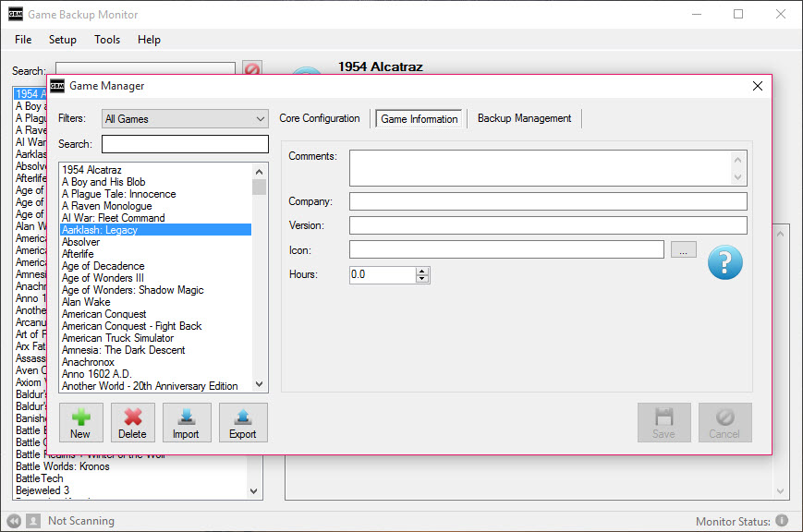The width and height of the screenshot is (803, 532).
Task: Open the Setup menu
Action: click(x=63, y=40)
